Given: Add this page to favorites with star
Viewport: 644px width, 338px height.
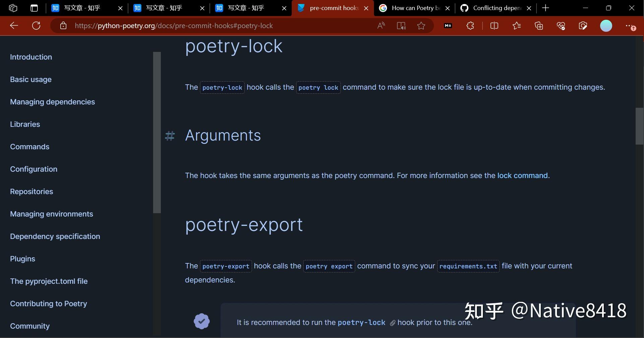Looking at the screenshot, I should (x=421, y=25).
